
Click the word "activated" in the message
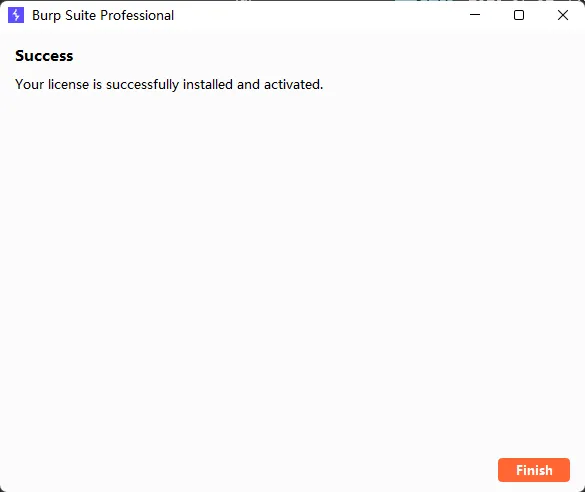tap(292, 84)
